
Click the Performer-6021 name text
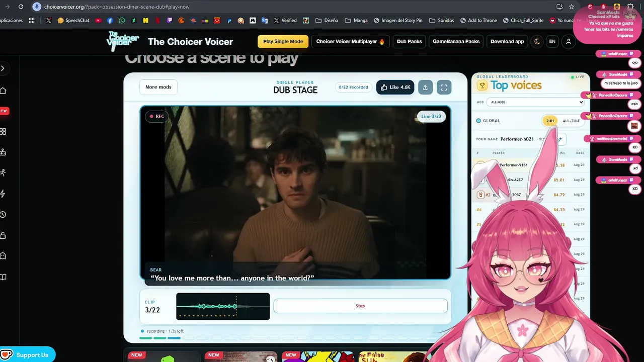click(x=517, y=139)
